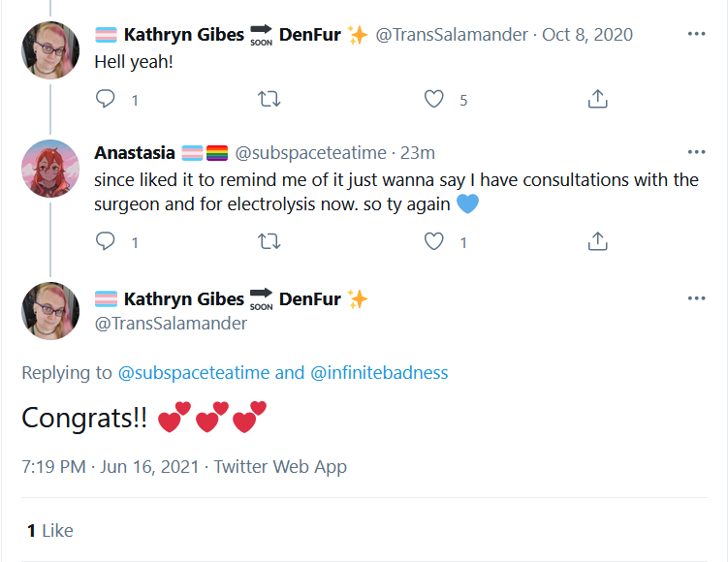
Task: Open more options for Anastasia's tweet
Action: (x=696, y=152)
